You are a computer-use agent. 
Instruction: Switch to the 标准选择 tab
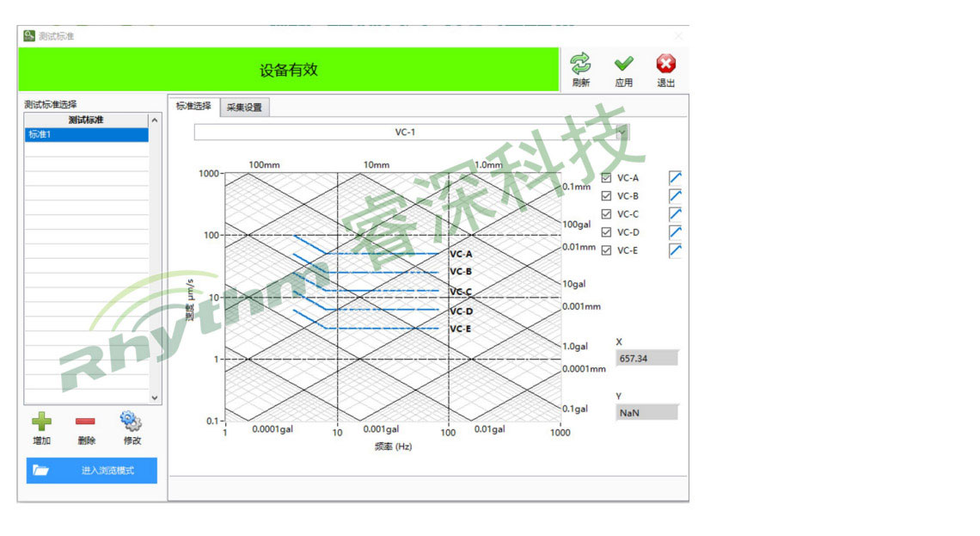(193, 107)
